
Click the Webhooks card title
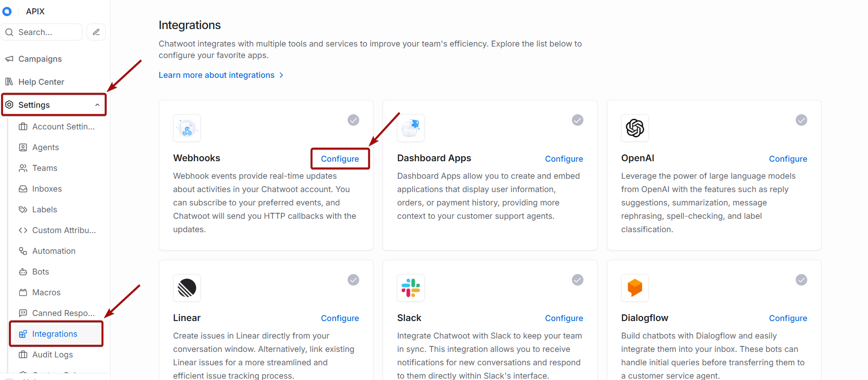tap(197, 158)
